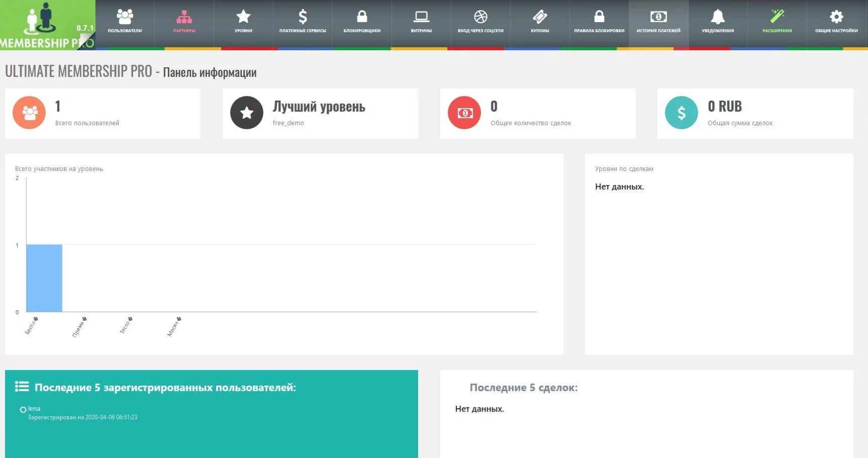Viewport: 868px width, 458px height.
Task: Open the Партнеры section
Action: 184,23
